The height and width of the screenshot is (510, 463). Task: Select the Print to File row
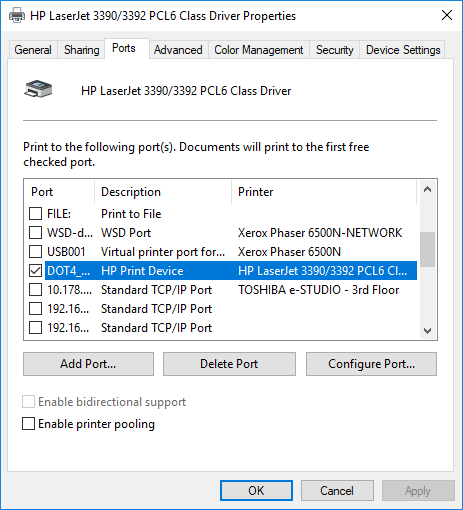223,214
